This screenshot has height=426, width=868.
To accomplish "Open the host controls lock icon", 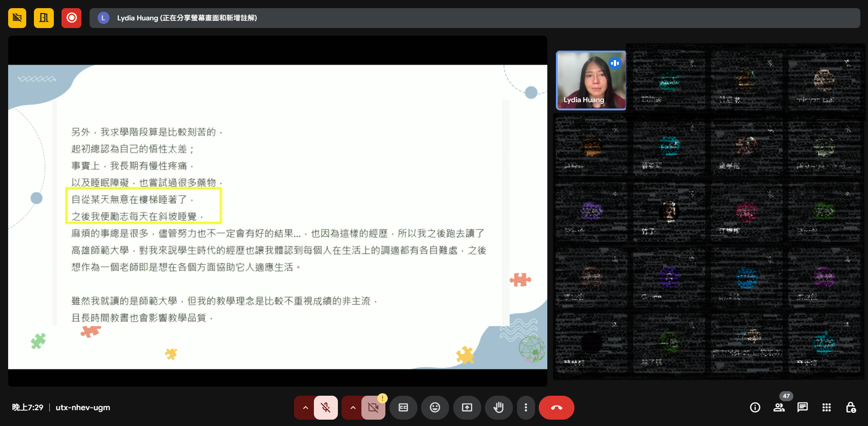I will tap(850, 407).
